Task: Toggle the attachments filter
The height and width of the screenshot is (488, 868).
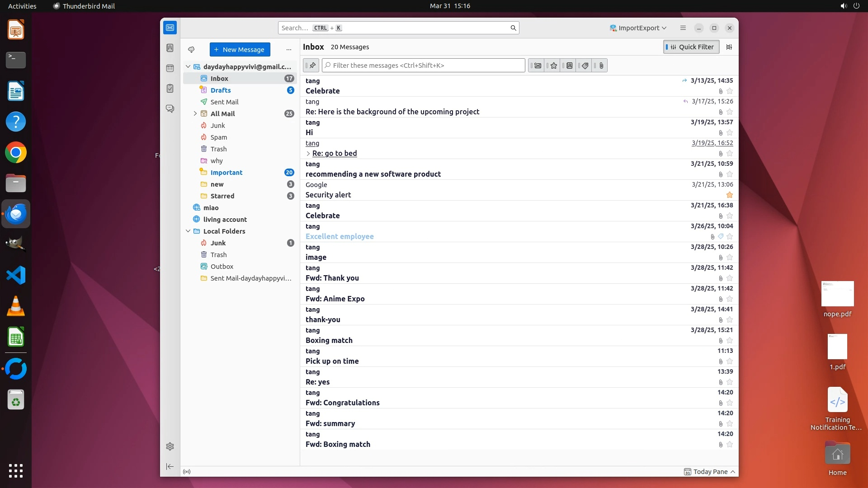Action: pos(601,66)
